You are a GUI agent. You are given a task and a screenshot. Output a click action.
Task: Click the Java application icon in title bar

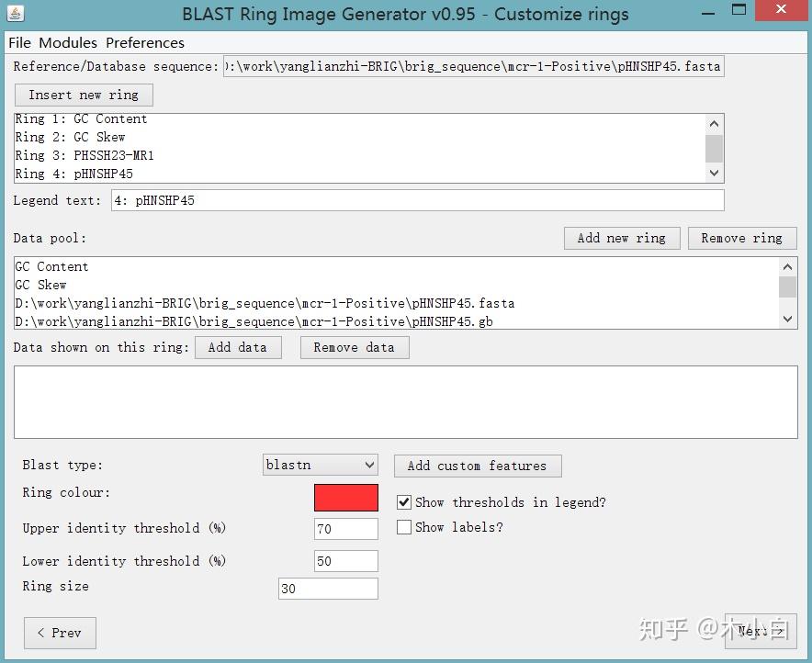click(x=16, y=13)
